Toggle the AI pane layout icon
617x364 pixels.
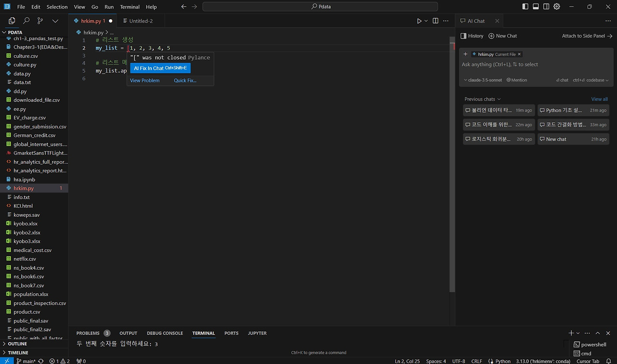coord(546,7)
